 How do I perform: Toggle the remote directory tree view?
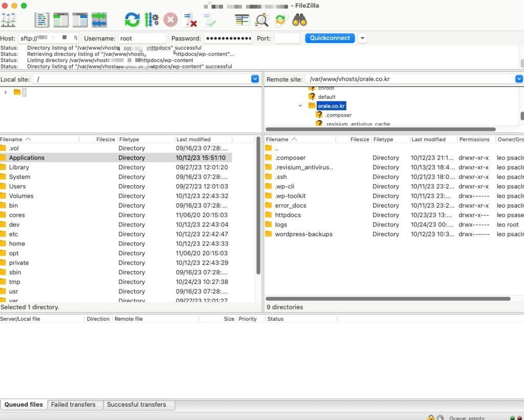80,20
